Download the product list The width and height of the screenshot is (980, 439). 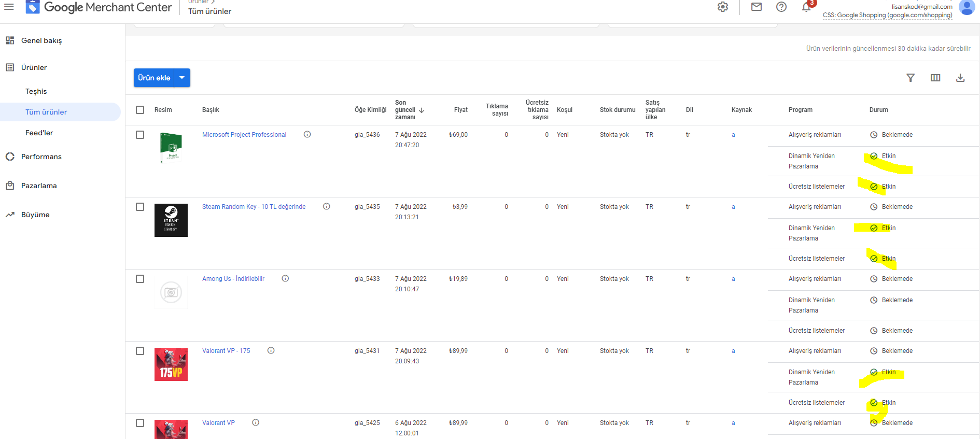coord(960,78)
